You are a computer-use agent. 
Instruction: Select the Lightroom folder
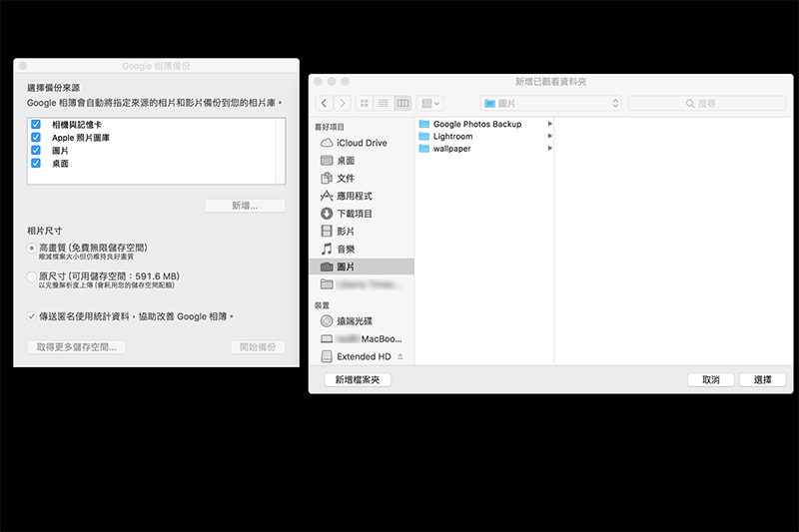tap(484, 136)
